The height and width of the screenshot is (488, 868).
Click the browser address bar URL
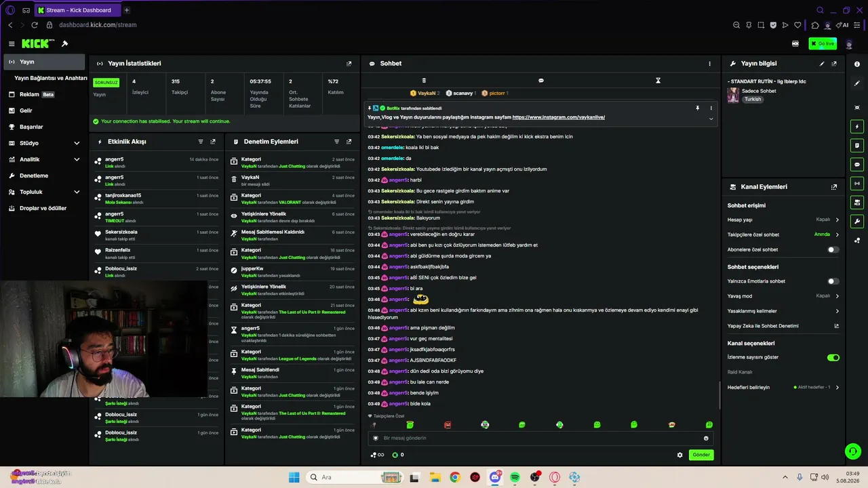pos(98,25)
